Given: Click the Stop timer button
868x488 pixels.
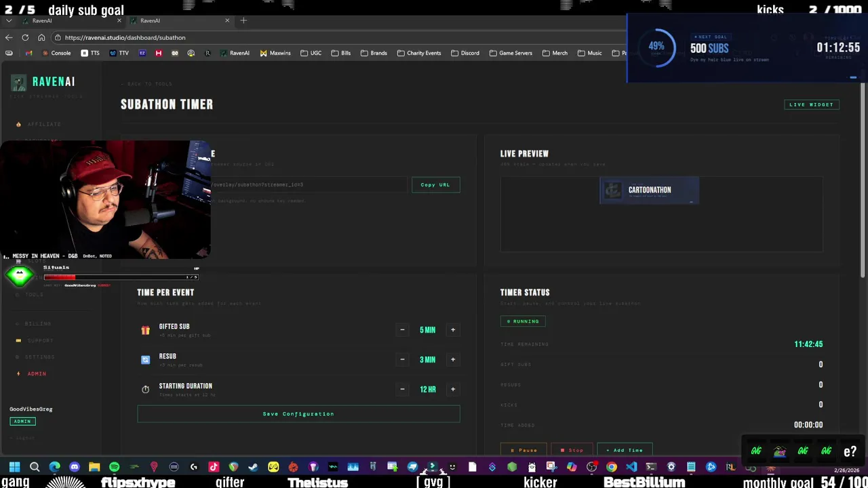Looking at the screenshot, I should pyautogui.click(x=572, y=450).
